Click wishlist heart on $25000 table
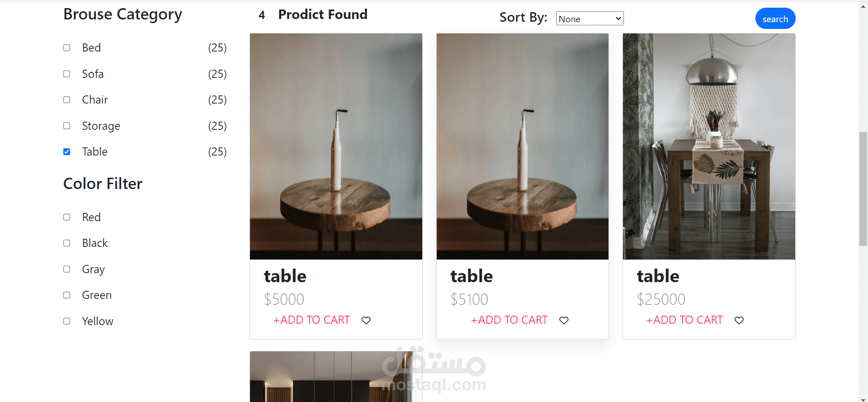Image resolution: width=868 pixels, height=402 pixels. [x=739, y=320]
